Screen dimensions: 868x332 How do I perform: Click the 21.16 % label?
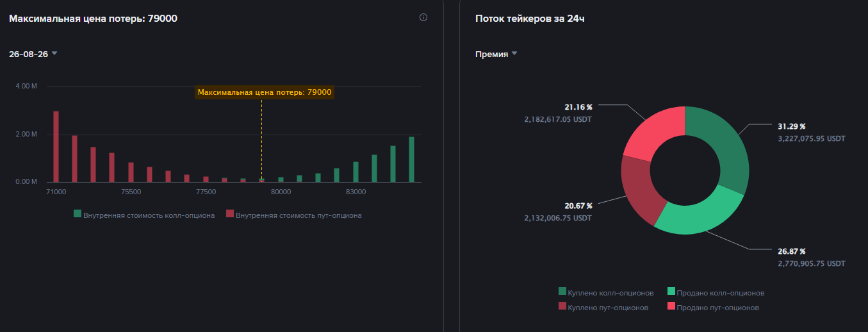578,107
